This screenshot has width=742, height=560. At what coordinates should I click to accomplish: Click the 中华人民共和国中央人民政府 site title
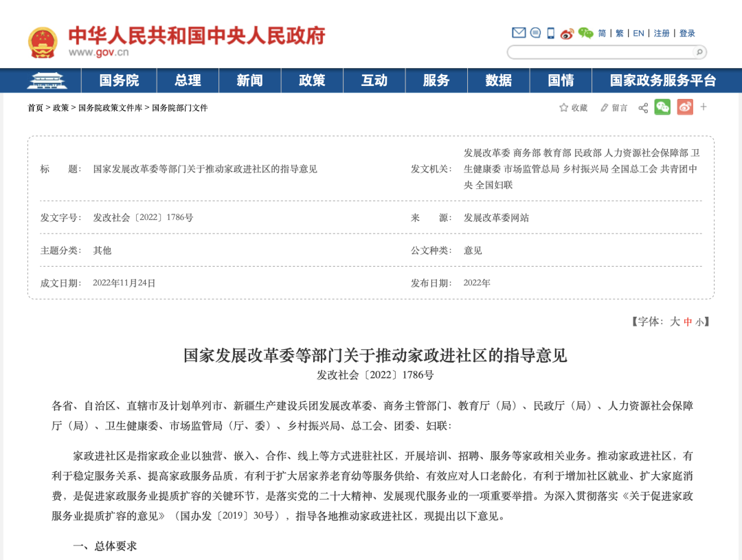197,36
